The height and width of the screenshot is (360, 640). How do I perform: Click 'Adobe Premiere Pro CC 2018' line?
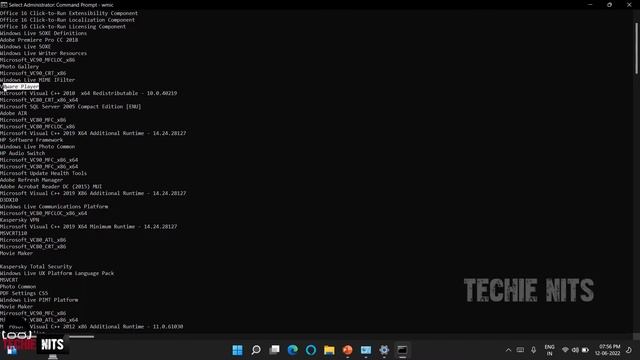pos(39,40)
